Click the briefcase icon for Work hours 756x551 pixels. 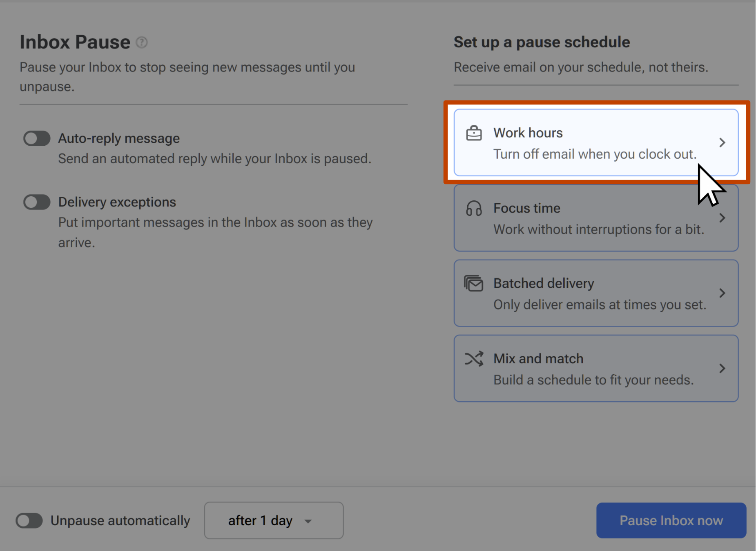point(474,133)
